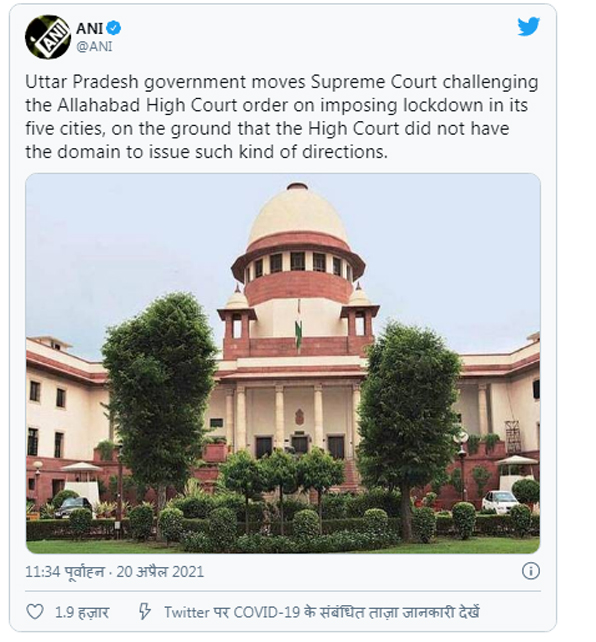Click the blue verified badge beside ANI

pos(113,28)
